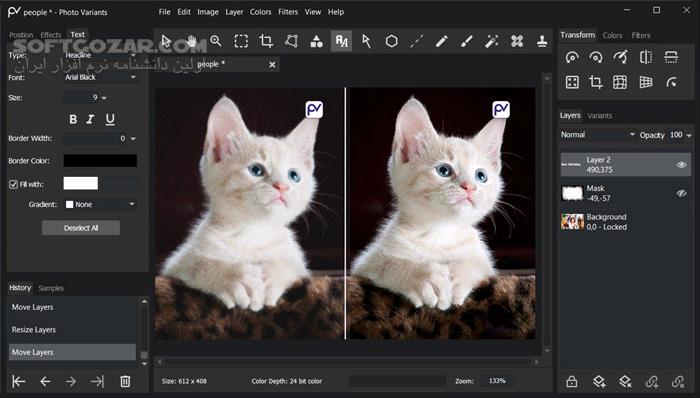The width and height of the screenshot is (700, 398).
Task: Click the flip horizontal icon in Transform
Action: click(646, 57)
